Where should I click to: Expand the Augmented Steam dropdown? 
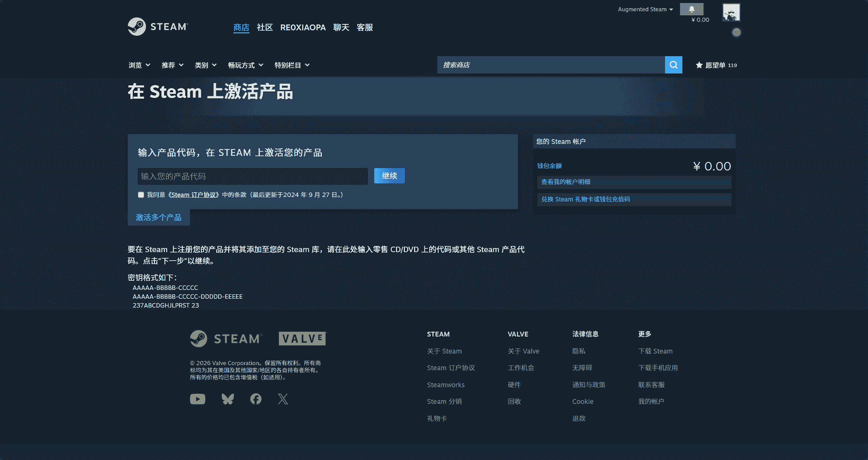click(645, 9)
